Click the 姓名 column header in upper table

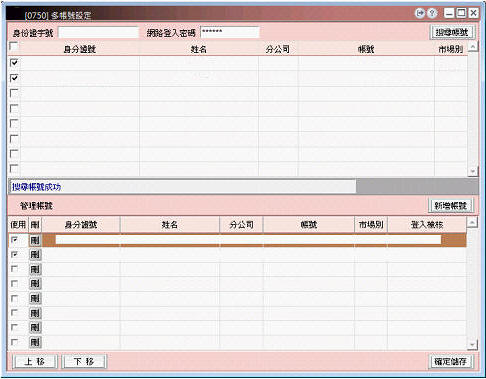pyautogui.click(x=199, y=49)
